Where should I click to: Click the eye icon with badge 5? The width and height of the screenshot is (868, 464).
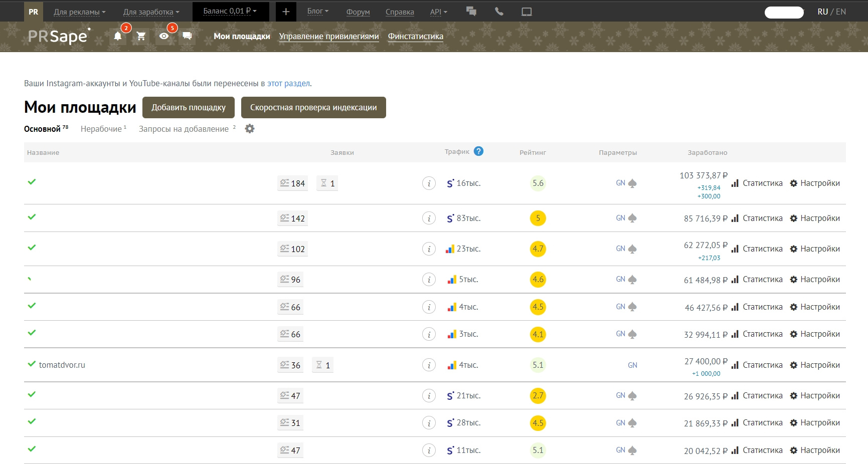click(163, 36)
